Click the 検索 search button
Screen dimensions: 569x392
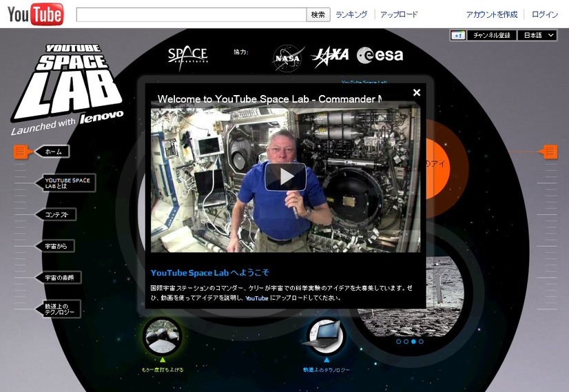click(x=318, y=14)
